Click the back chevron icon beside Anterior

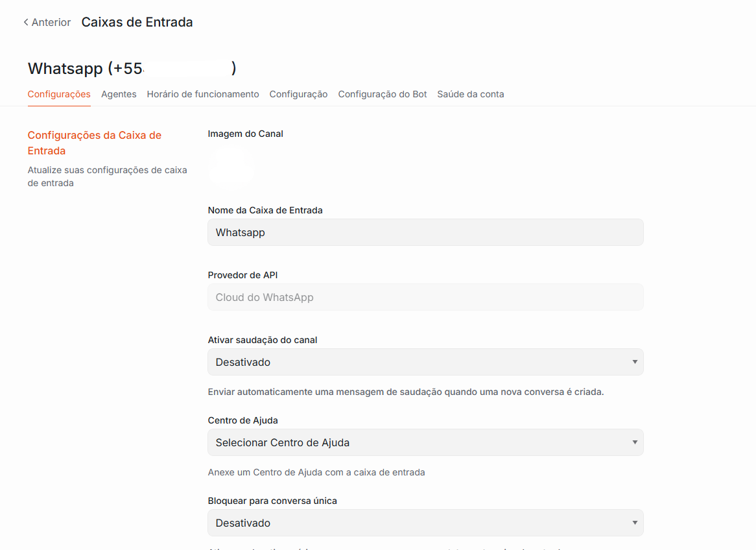click(26, 22)
